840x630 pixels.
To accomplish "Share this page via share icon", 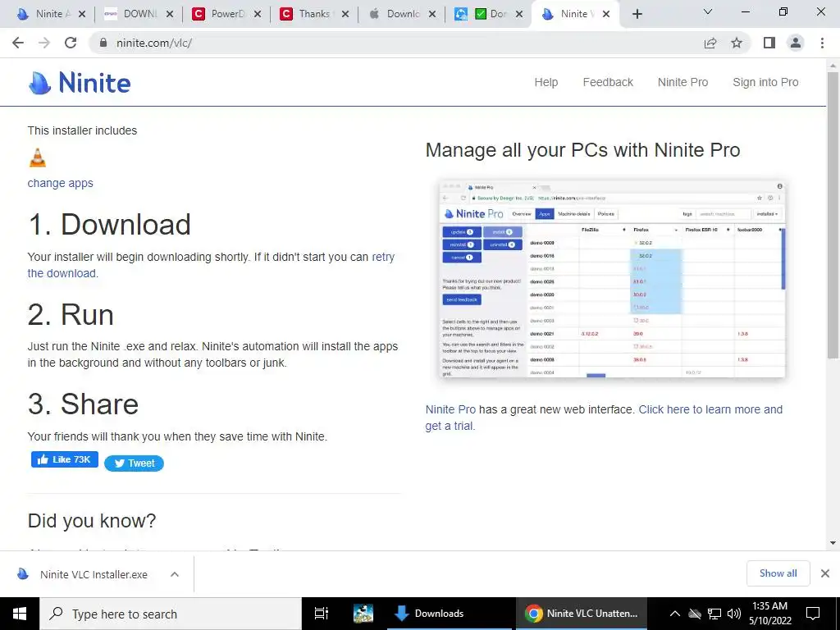I will pyautogui.click(x=710, y=43).
